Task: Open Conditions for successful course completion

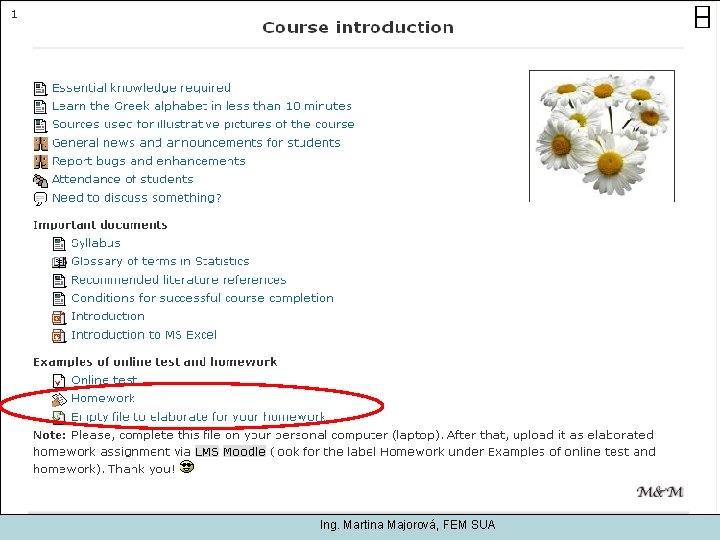Action: coord(202,298)
